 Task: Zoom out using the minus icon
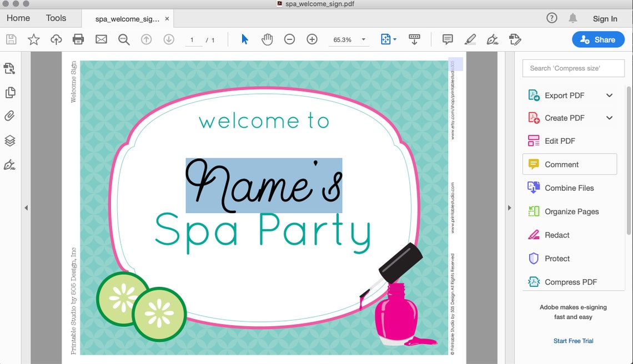point(289,39)
